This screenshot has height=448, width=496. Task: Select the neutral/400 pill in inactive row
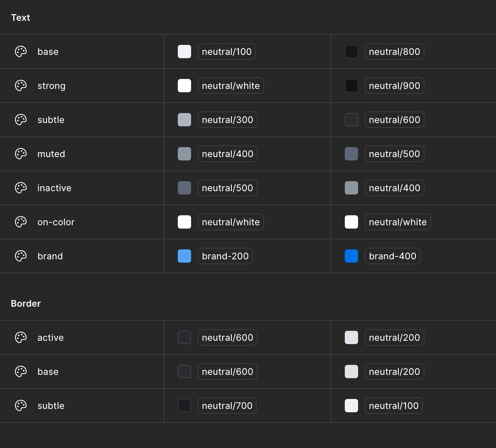point(395,188)
